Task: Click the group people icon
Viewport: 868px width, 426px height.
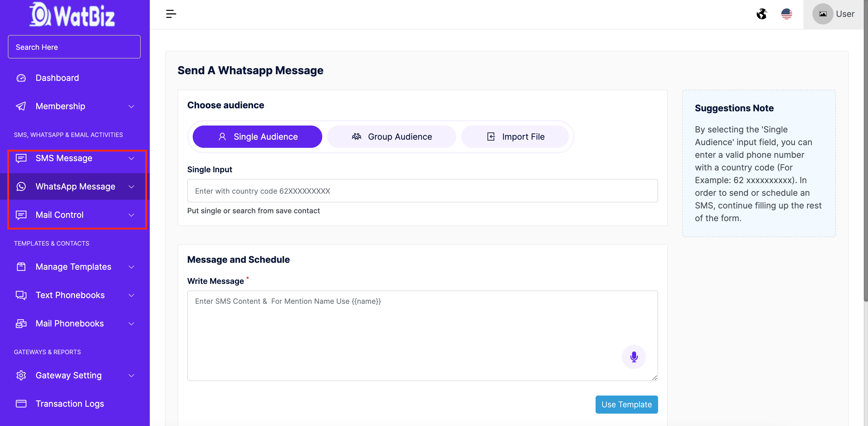Action: [x=356, y=137]
